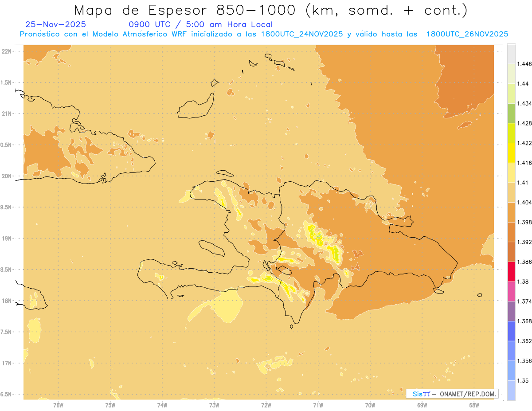
Task: Click the orange legend swatch between 1.404 and 1.398
Action: click(x=511, y=212)
